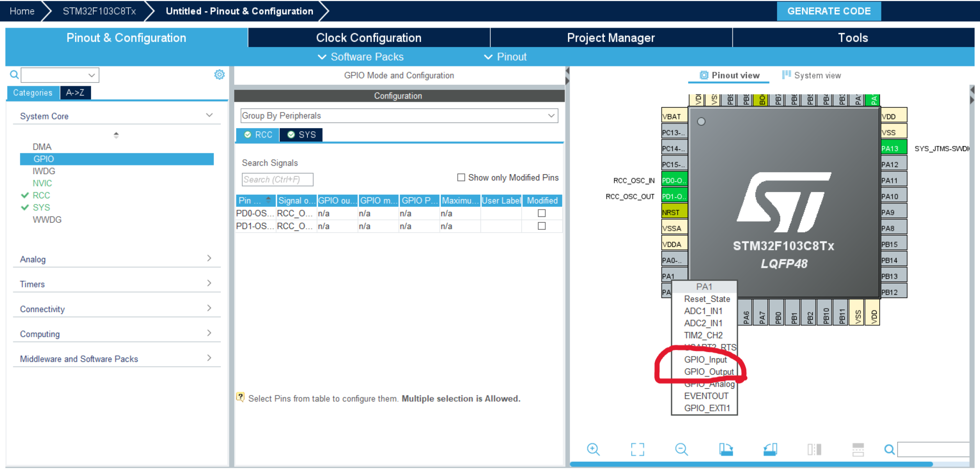Choose GPIO_Output from PA1 menu
This screenshot has height=473, width=980.
coord(709,371)
